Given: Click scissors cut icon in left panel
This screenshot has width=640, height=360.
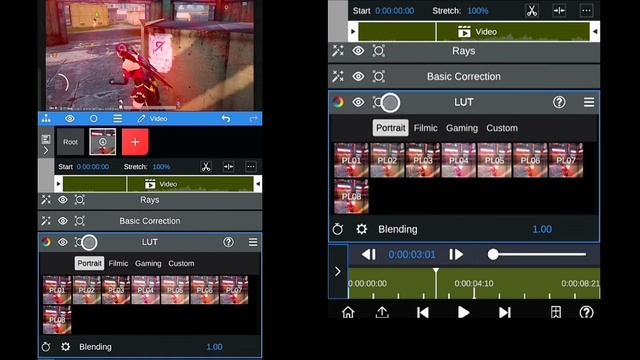Looking at the screenshot, I should pos(206,167).
